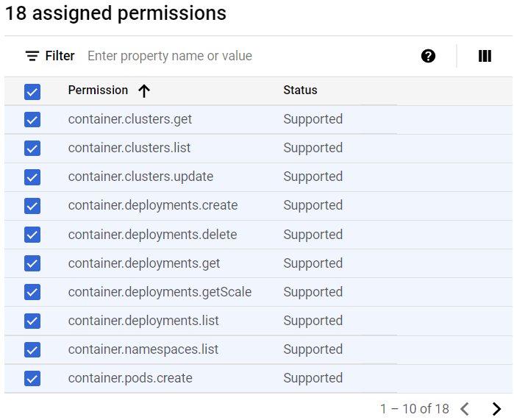Open the help question mark icon

pos(429,56)
